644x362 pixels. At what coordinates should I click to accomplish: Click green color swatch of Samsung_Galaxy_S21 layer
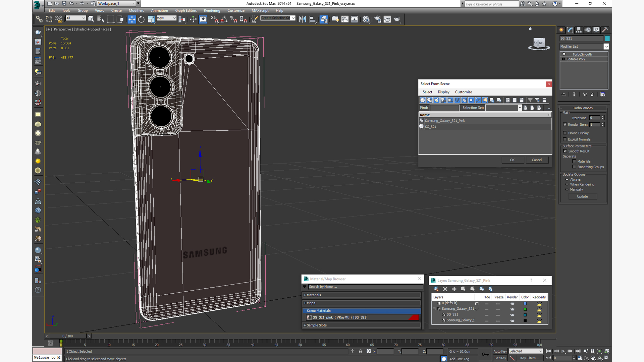[525, 309]
